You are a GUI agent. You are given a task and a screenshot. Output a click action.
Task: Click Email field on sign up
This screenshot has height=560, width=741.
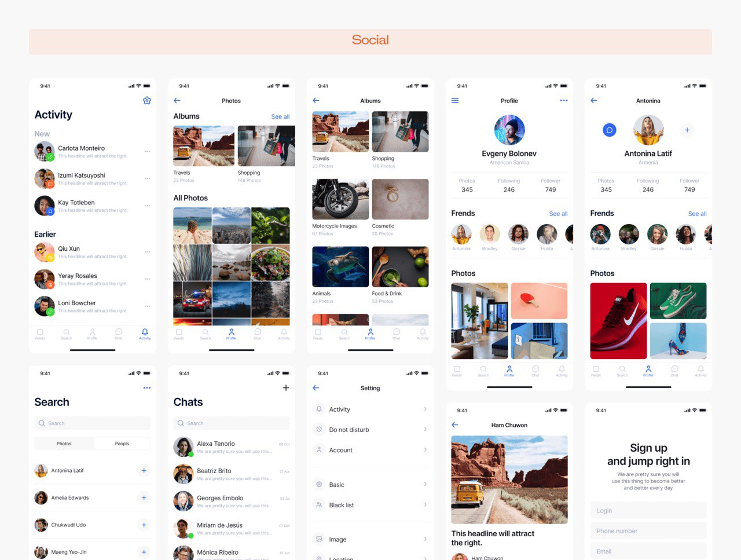coord(648,551)
